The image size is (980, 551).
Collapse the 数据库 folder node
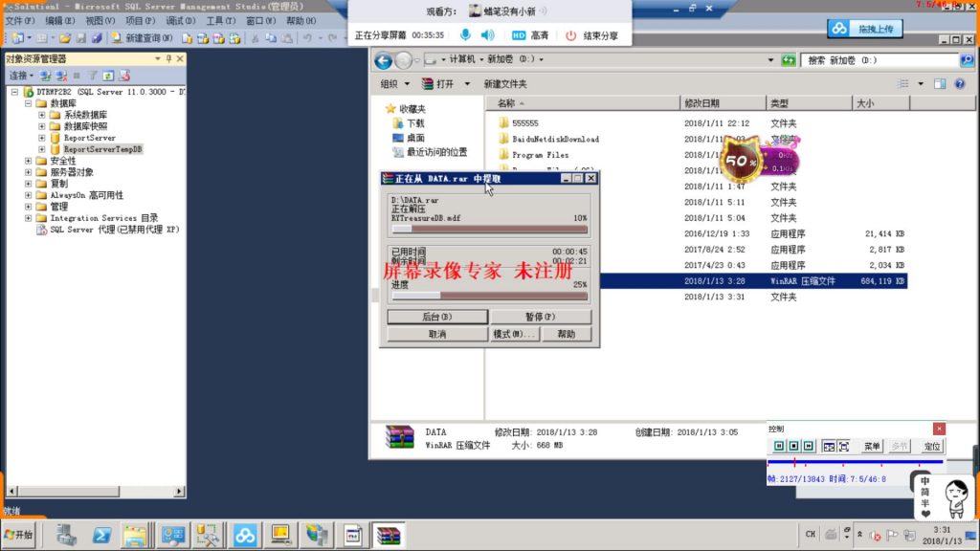click(x=28, y=103)
